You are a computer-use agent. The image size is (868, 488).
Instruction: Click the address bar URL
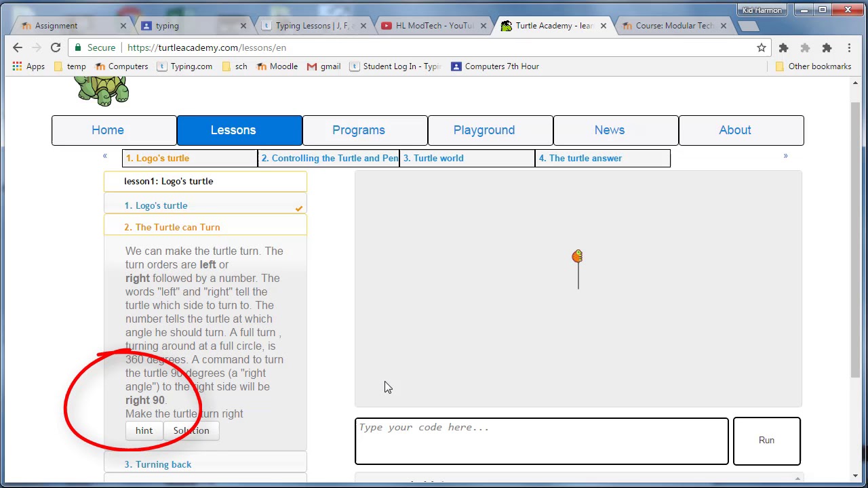(x=207, y=47)
